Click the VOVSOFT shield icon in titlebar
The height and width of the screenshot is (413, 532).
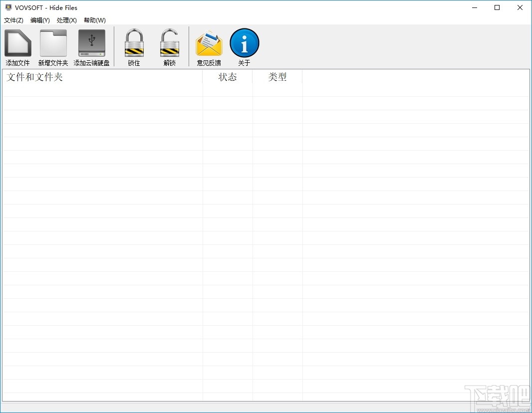point(7,7)
